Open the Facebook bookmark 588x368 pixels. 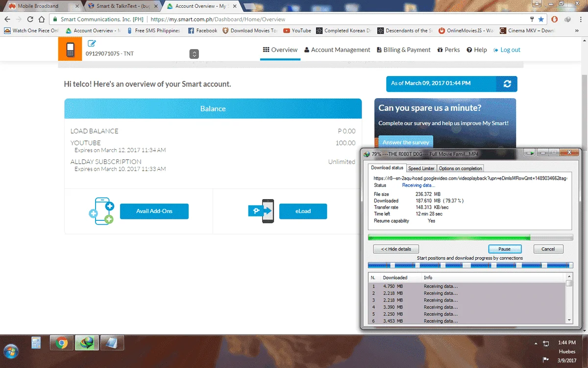coord(202,30)
